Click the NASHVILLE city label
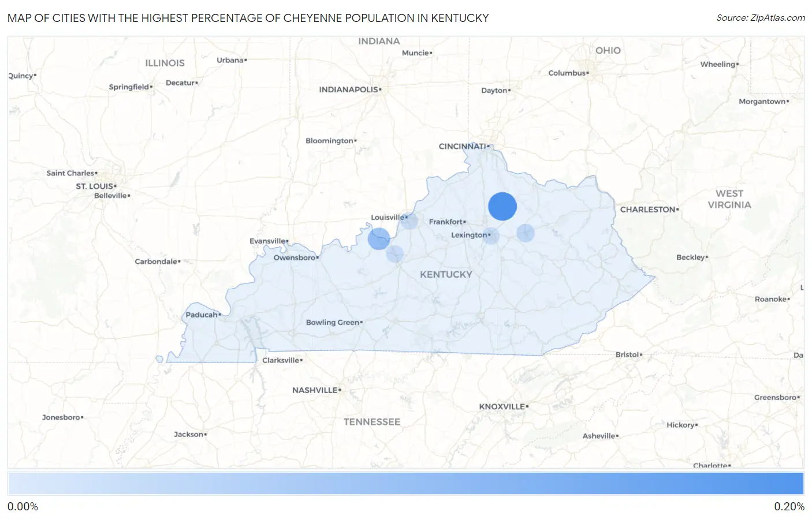This screenshot has height=519, width=812. [x=315, y=390]
